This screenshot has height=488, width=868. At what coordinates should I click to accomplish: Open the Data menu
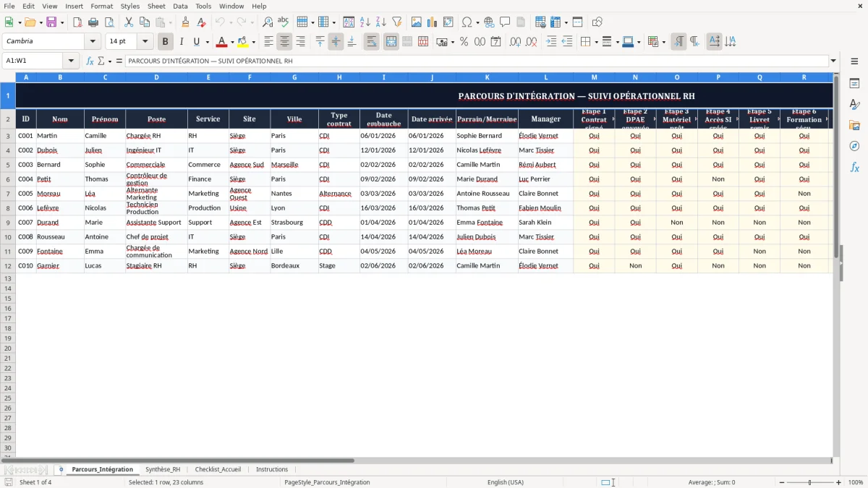tap(180, 6)
